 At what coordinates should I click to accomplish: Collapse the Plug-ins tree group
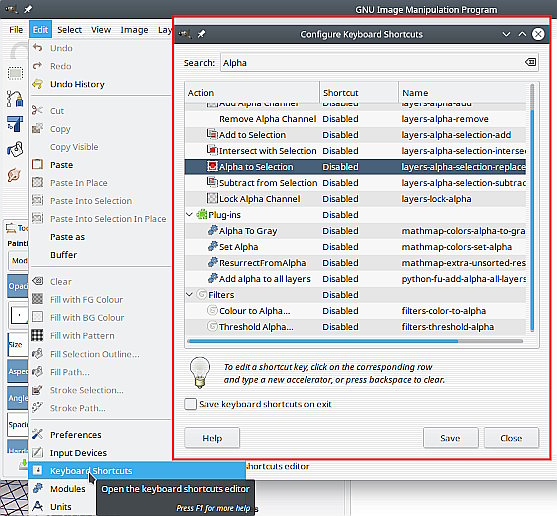click(190, 214)
